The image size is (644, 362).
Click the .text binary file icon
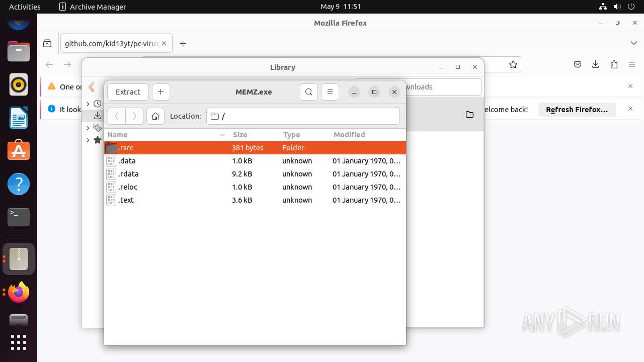(111, 200)
